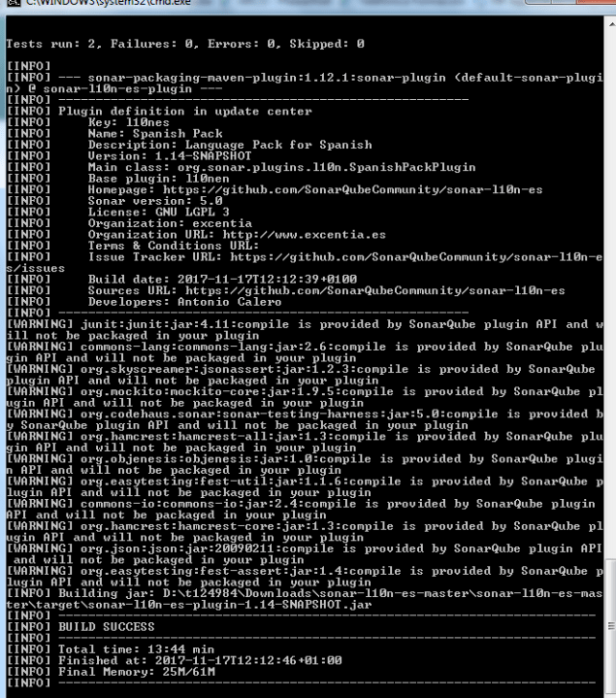Click the scrollbar track above the thumb
Screen dimensions: 616x698
click(x=611, y=294)
